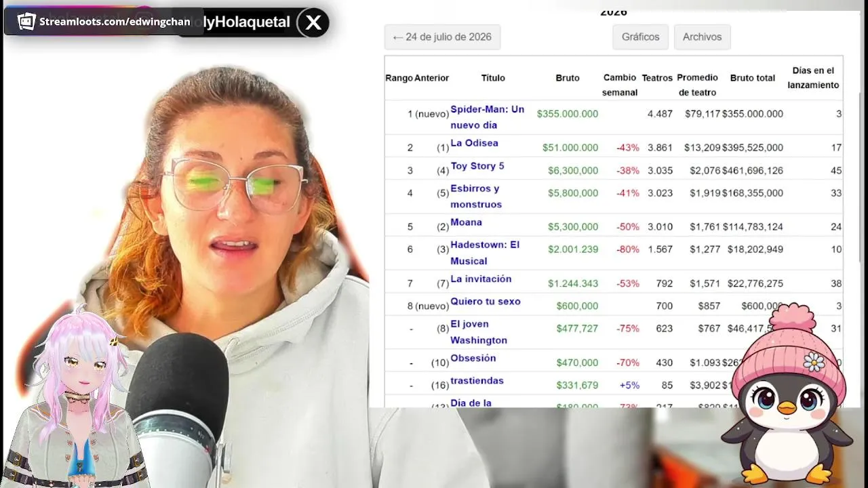Click the -38% weekly change cell
Screen dimensions: 868x488
pos(628,171)
